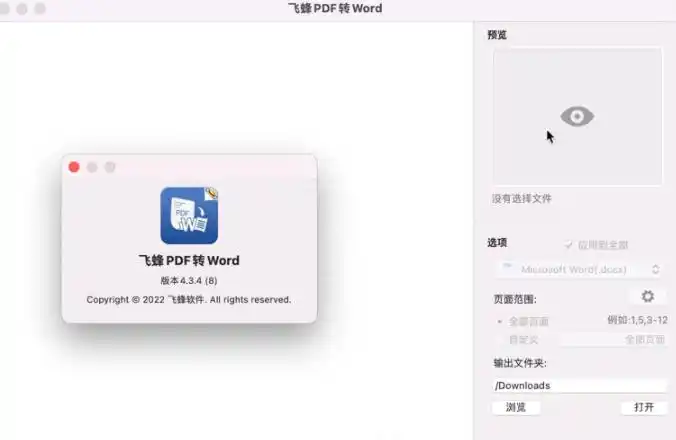Click the preview eye icon

click(577, 116)
